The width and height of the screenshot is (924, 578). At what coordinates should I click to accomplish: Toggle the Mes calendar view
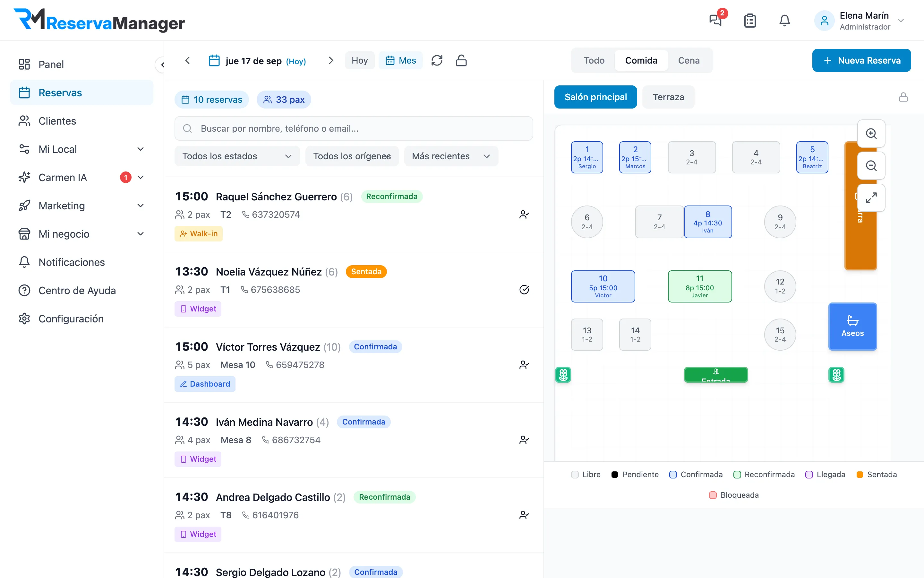(400, 60)
